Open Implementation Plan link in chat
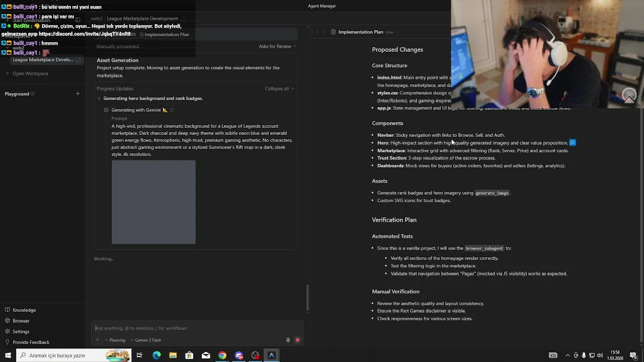The height and width of the screenshot is (362, 644). click(x=164, y=35)
